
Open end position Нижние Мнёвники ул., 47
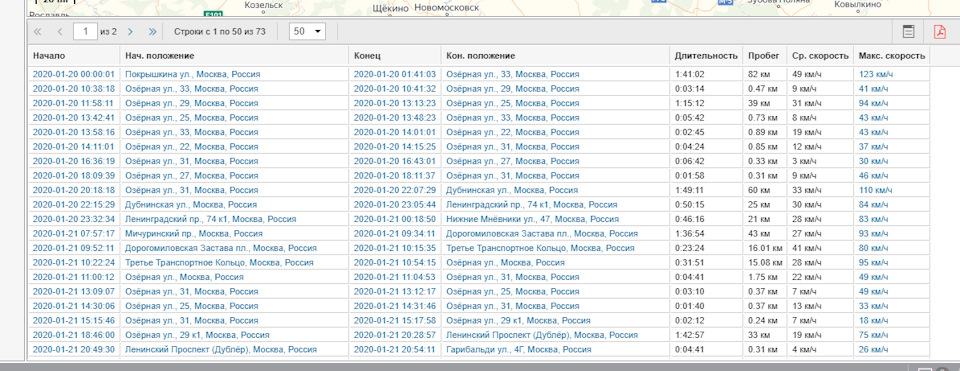pos(532,219)
